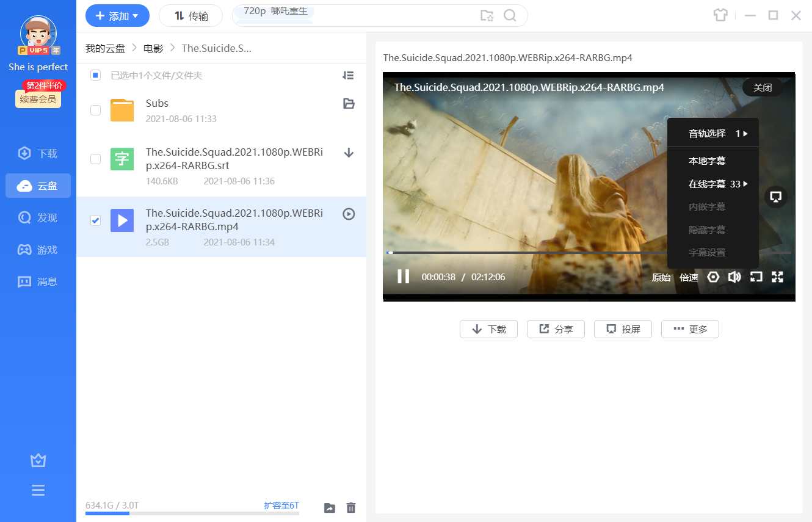Viewport: 812px width, 522px height.
Task: Click the 分享 button below video
Action: (x=556, y=329)
